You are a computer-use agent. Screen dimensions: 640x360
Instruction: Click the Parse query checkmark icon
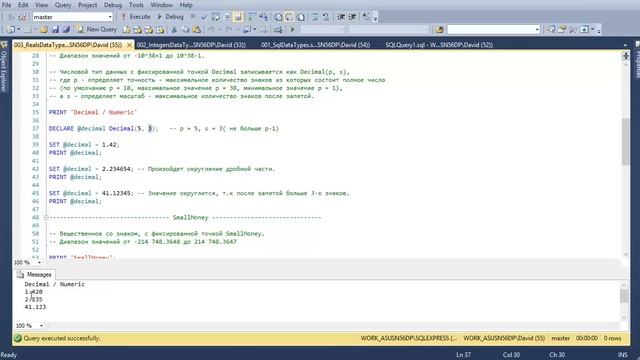204,17
